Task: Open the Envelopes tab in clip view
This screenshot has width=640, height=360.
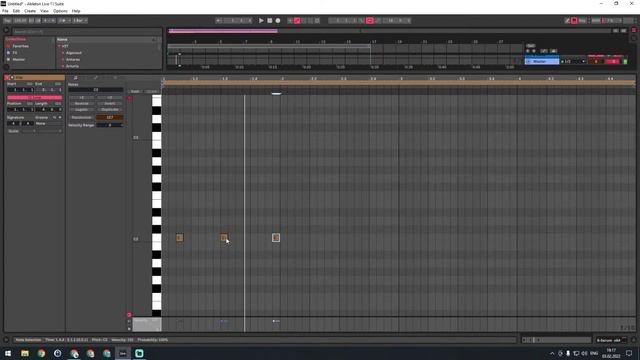Action: pyautogui.click(x=96, y=78)
